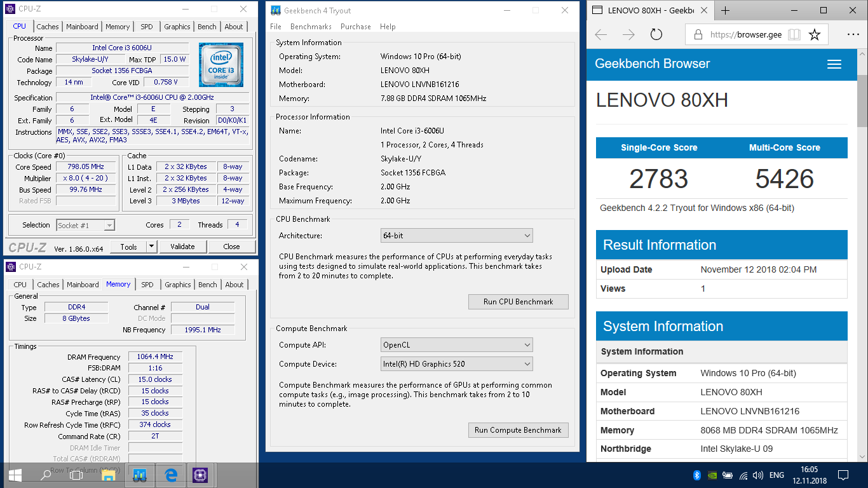
Task: Open CPU tab in bottom CPU-Z
Action: point(20,285)
